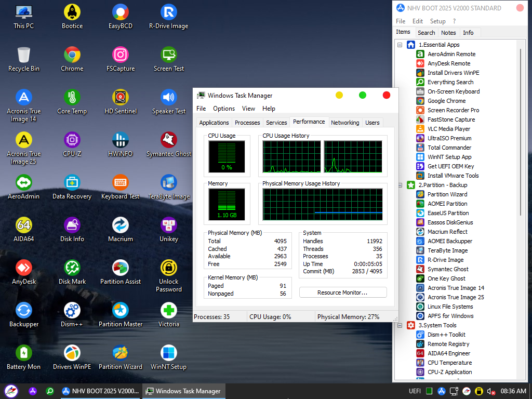This screenshot has height=399, width=532.
Task: Click the NHV BOOT start button on taskbar
Action: (11, 391)
